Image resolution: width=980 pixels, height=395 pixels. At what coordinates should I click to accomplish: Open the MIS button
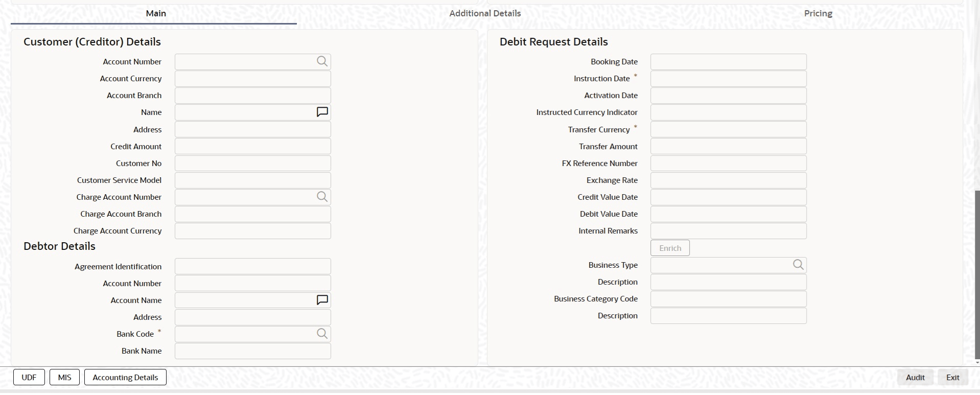click(64, 377)
